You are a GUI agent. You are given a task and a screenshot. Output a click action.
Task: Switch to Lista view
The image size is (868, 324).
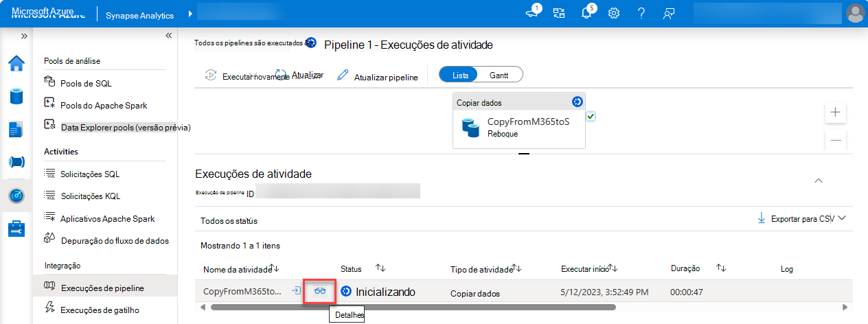[460, 74]
